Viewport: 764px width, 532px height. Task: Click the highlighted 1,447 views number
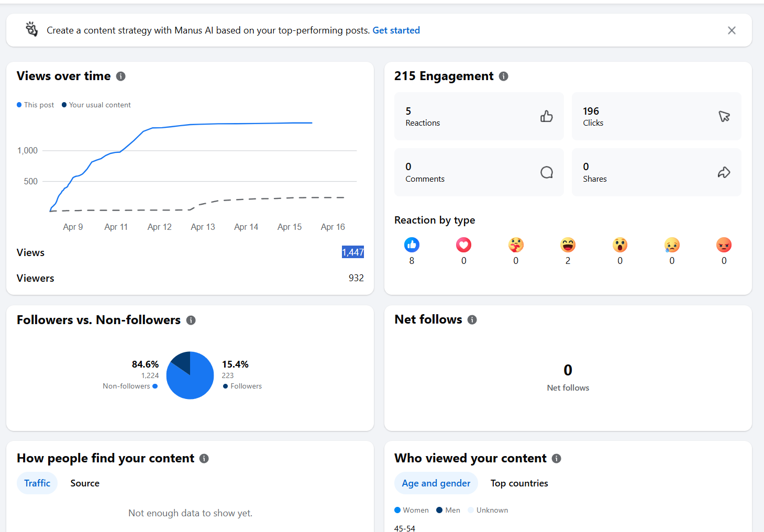353,252
